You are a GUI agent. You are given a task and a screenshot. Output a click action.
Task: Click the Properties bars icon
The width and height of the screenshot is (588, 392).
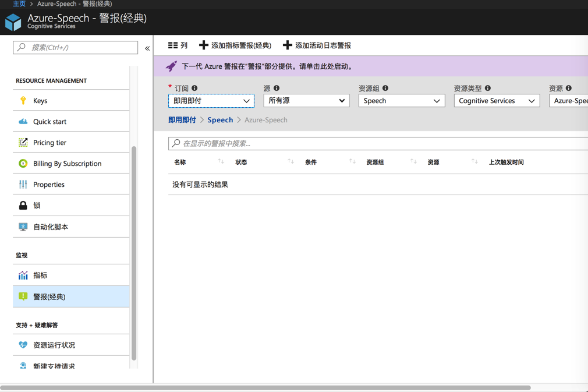click(x=23, y=185)
